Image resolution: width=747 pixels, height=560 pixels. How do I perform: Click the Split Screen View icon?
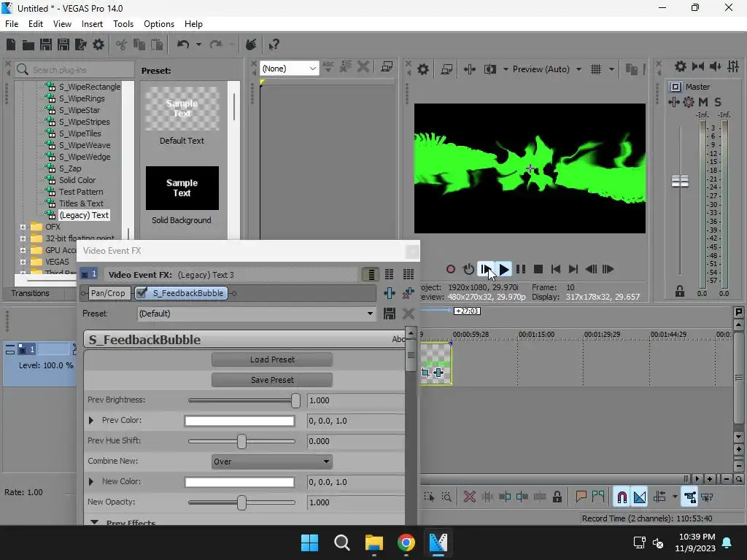(x=489, y=69)
